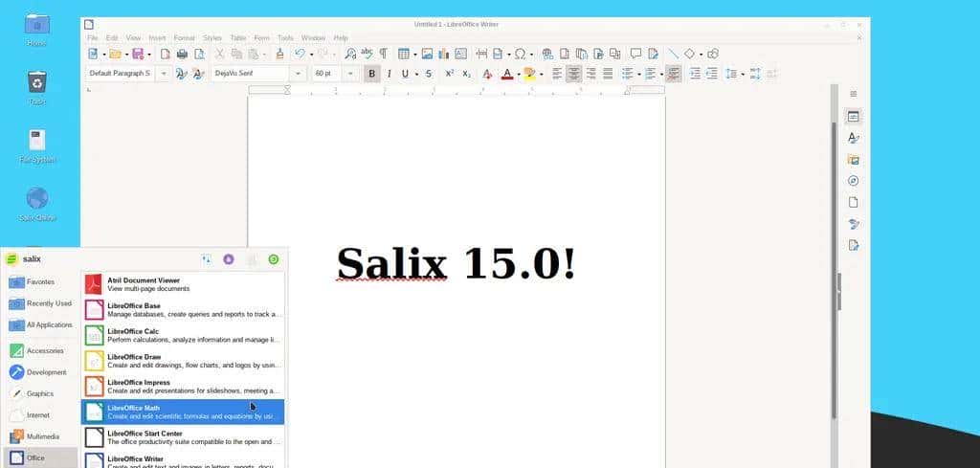This screenshot has width=980, height=468.
Task: Click the red Font Color A swatch
Action: 507,74
